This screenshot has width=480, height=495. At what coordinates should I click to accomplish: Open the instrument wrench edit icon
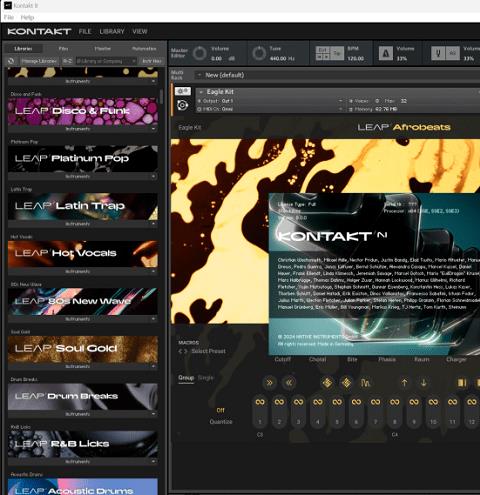(183, 91)
